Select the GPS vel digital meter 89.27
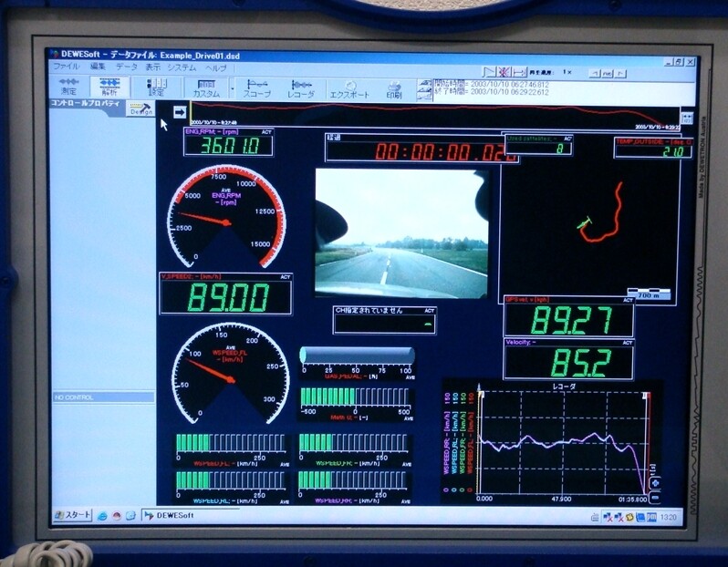 pyautogui.click(x=569, y=317)
